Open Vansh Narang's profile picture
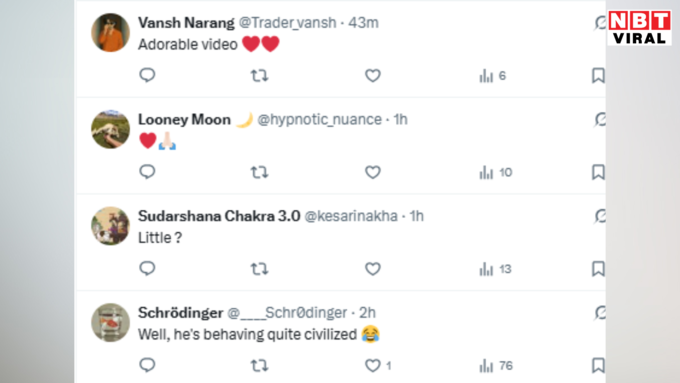The width and height of the screenshot is (680, 383). tap(111, 33)
